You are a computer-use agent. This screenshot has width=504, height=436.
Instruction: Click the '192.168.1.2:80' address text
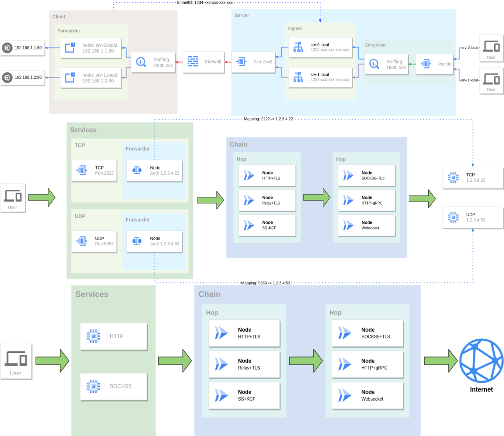28,77
